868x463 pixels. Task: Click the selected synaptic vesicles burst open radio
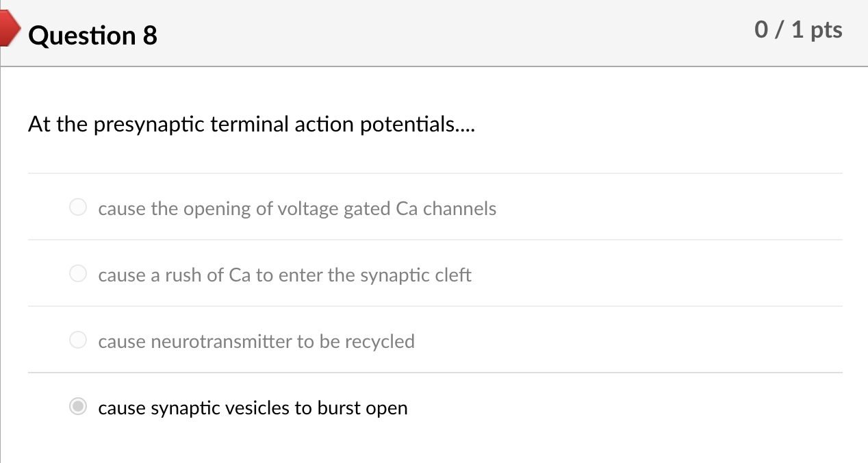[x=79, y=407]
